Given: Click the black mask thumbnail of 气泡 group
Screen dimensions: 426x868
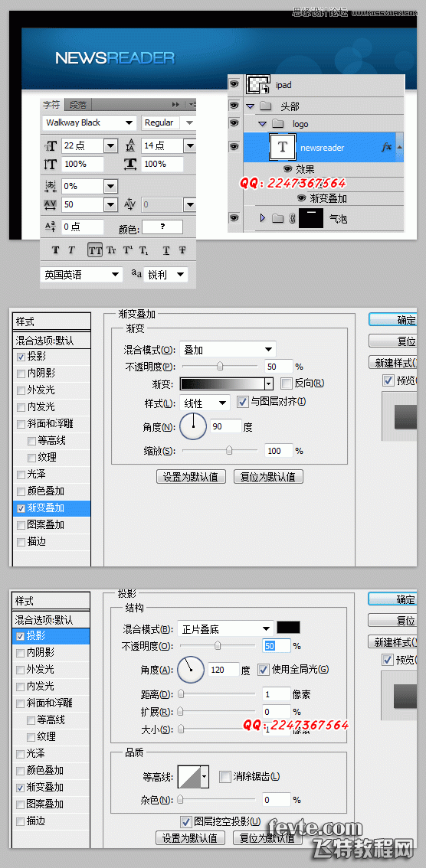Looking at the screenshot, I should (x=311, y=218).
